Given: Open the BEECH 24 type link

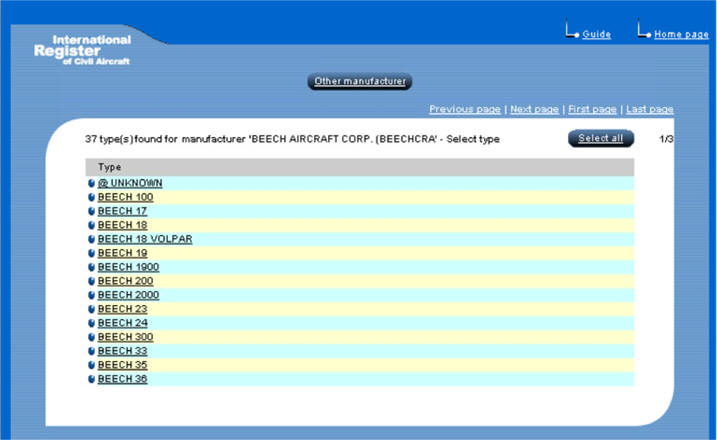Looking at the screenshot, I should [123, 323].
